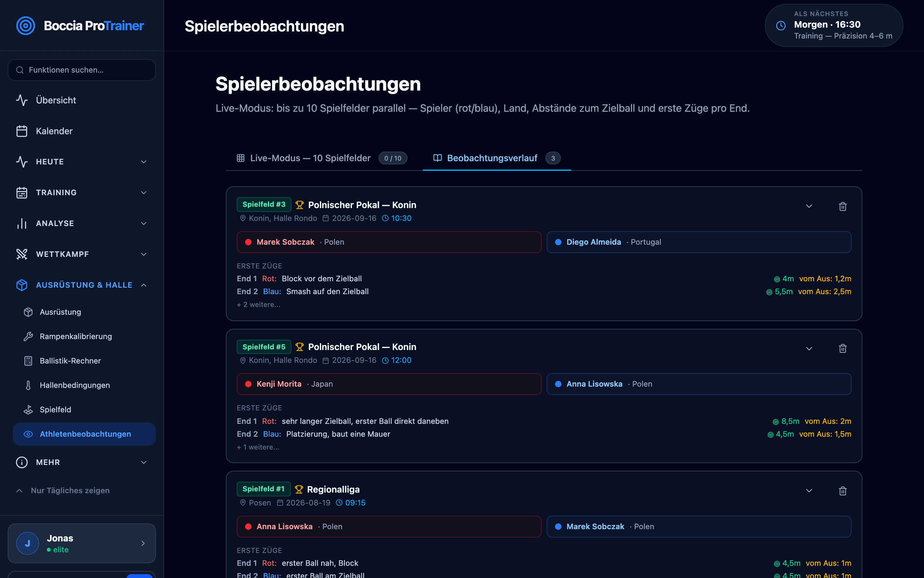The width and height of the screenshot is (924, 578).
Task: Click blue player Marek Sobczak in Spielfeld #1
Action: coord(699,526)
